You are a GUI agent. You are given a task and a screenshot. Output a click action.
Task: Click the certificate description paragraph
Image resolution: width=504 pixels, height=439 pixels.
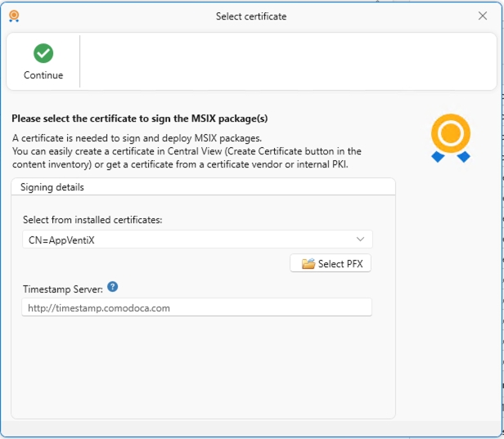[x=187, y=151]
